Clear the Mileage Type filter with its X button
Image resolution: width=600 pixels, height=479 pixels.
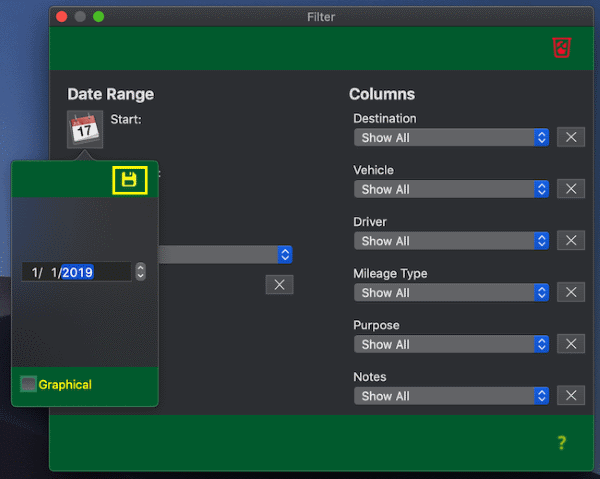click(570, 293)
